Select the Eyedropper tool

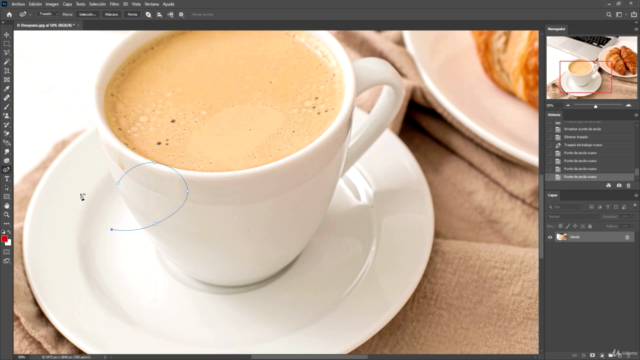(7, 89)
